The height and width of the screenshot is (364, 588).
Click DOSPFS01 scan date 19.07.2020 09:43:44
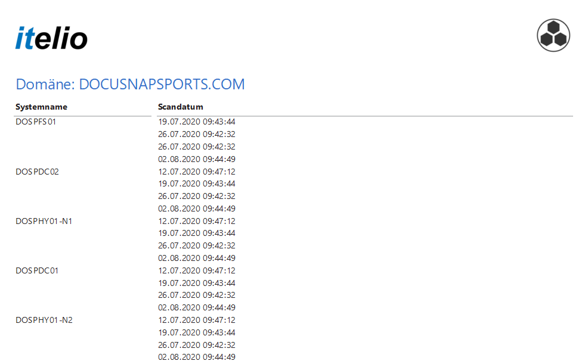click(197, 122)
